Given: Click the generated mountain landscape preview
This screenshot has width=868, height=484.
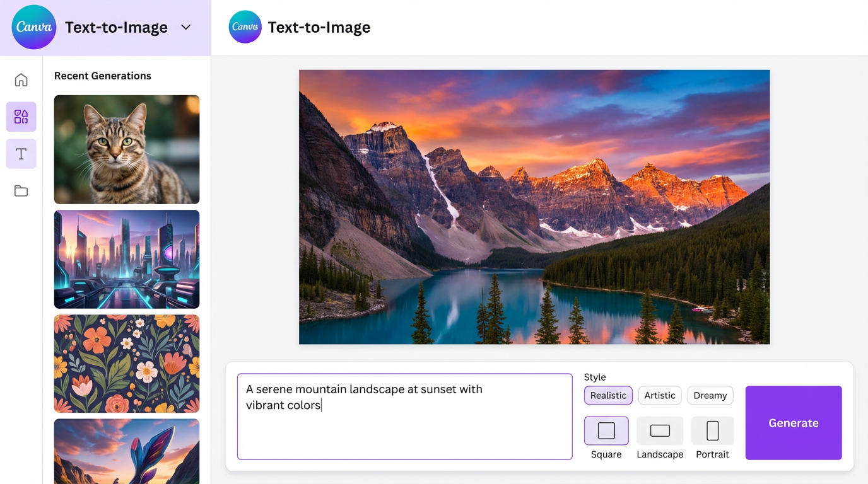Looking at the screenshot, I should click(534, 207).
